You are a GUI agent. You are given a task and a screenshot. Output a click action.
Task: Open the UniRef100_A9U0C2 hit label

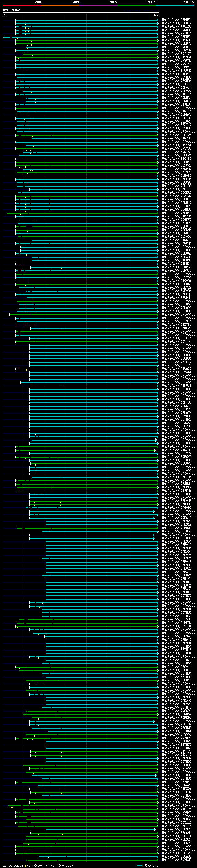coord(177,23)
